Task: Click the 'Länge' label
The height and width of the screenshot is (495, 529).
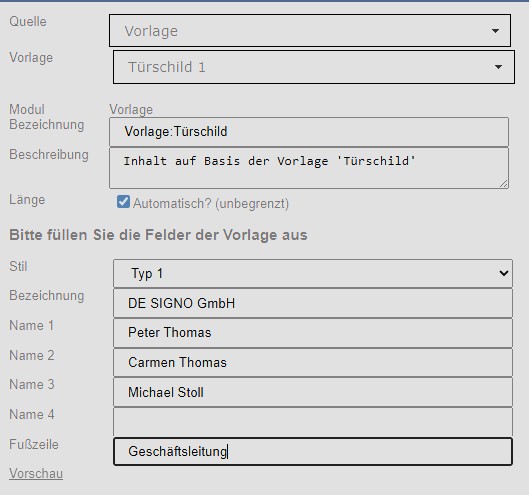Action: (x=27, y=200)
